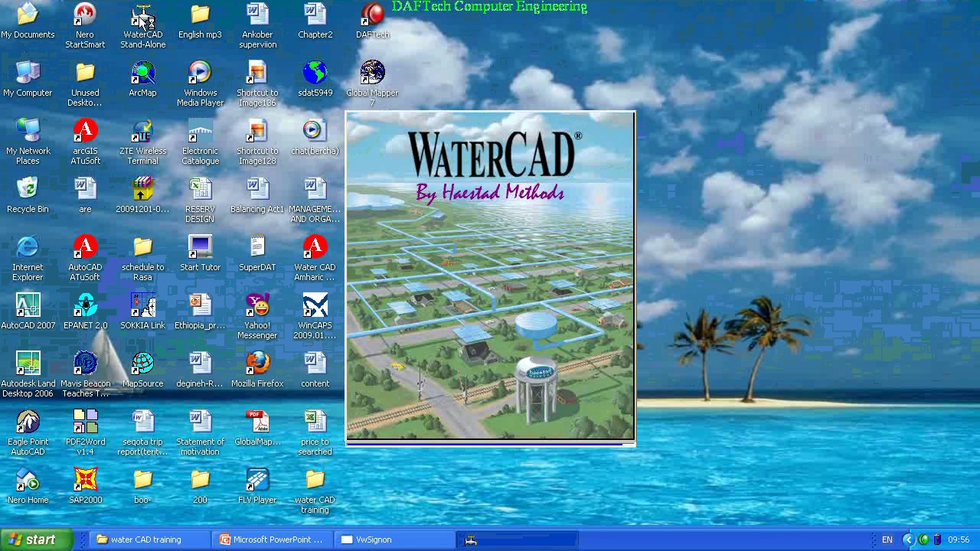Image resolution: width=980 pixels, height=551 pixels.
Task: Switch to Microsoft PowerPoint taskbar button
Action: point(273,540)
